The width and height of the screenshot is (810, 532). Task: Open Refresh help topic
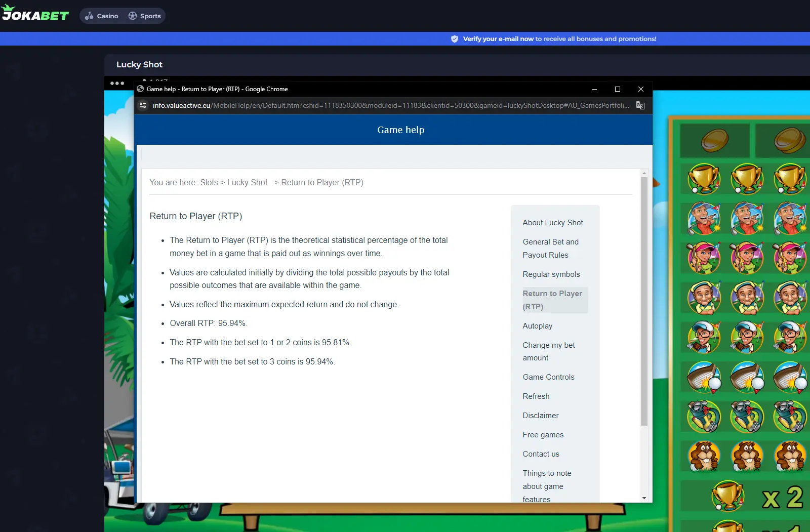536,396
